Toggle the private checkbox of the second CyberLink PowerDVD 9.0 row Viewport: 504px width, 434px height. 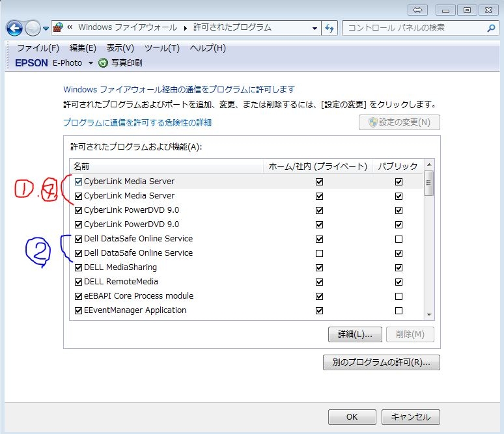click(319, 225)
